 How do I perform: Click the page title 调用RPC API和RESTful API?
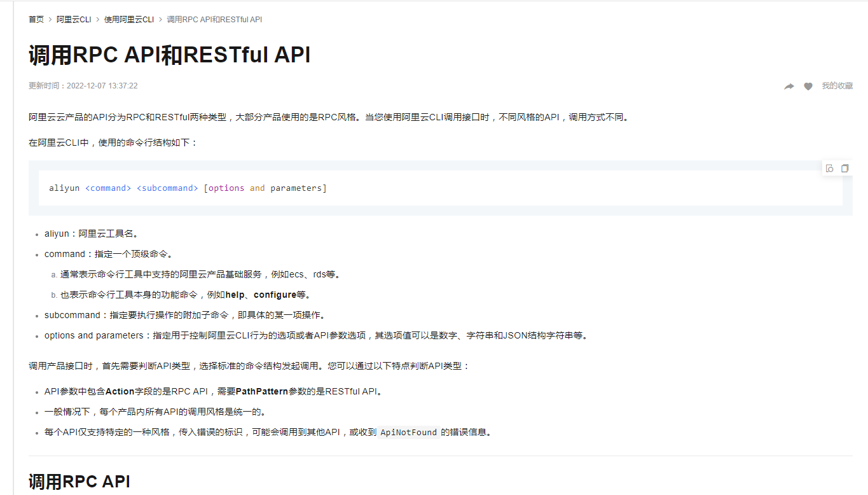[170, 55]
